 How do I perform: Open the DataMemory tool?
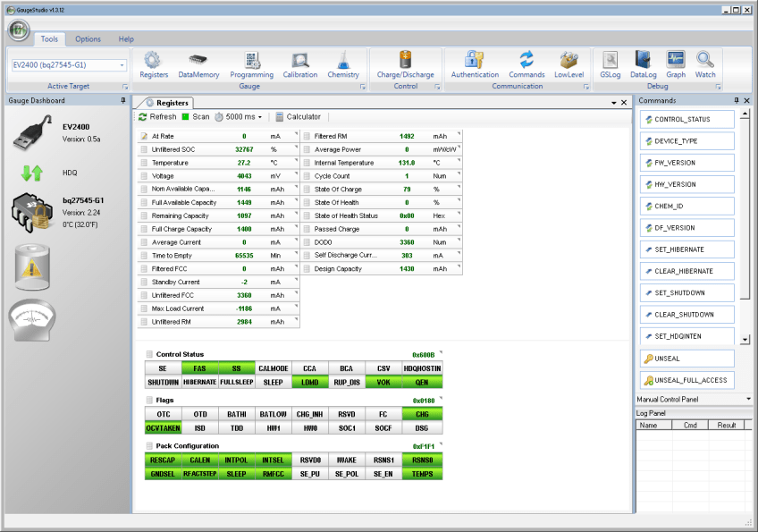click(198, 63)
